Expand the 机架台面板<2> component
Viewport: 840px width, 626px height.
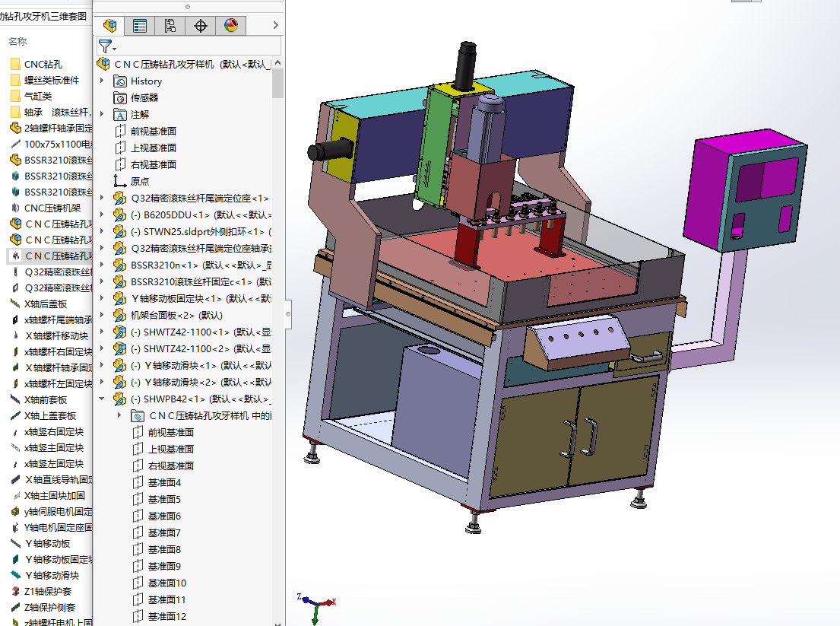[102, 315]
